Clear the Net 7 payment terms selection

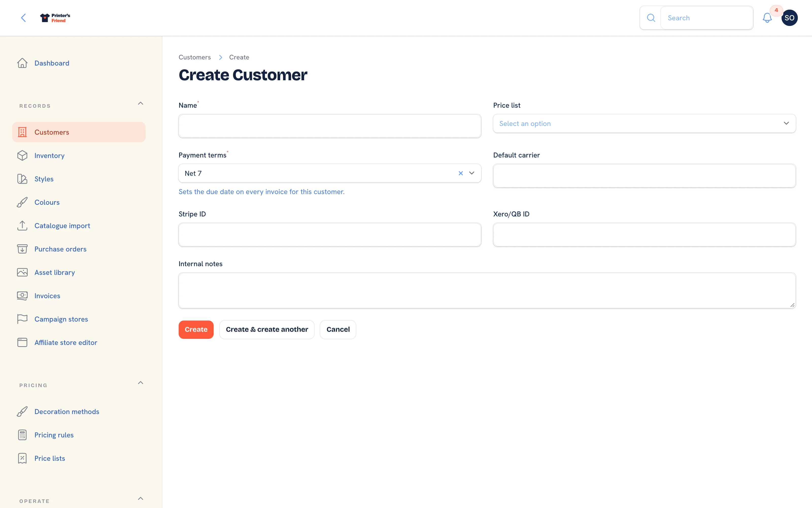click(461, 173)
